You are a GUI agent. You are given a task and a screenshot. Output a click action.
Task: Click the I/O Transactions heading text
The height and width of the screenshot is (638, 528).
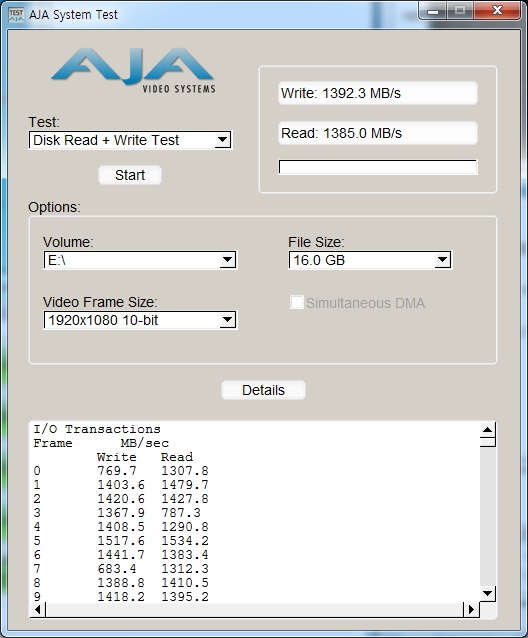[97, 429]
